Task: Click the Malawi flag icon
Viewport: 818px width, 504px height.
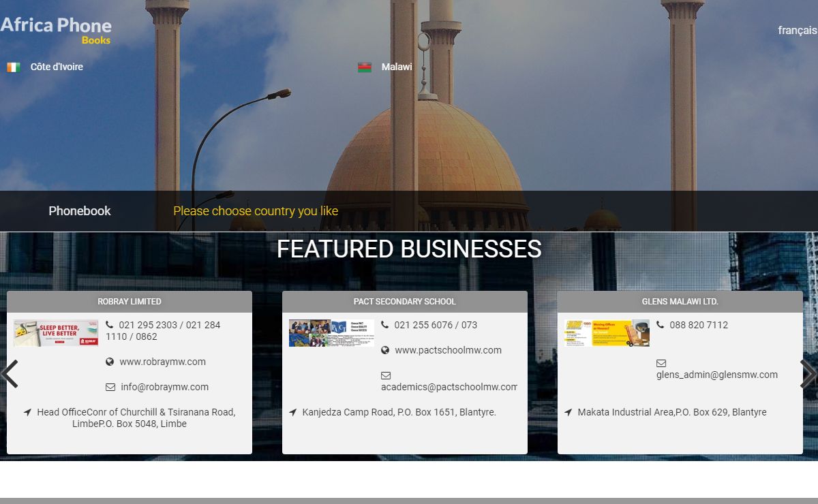Action: pyautogui.click(x=365, y=67)
